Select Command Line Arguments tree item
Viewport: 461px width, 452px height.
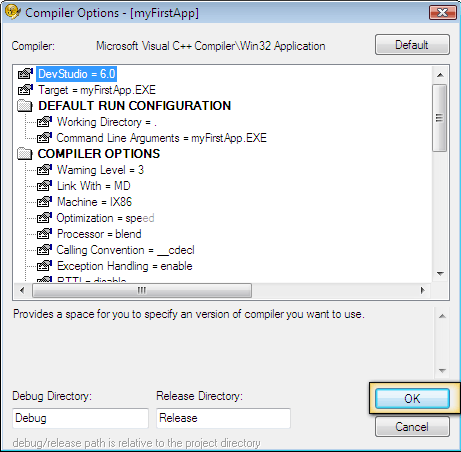[162, 138]
